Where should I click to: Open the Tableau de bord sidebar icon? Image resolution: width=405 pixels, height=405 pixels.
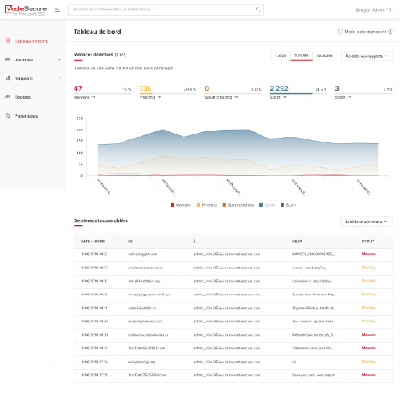click(x=8, y=41)
